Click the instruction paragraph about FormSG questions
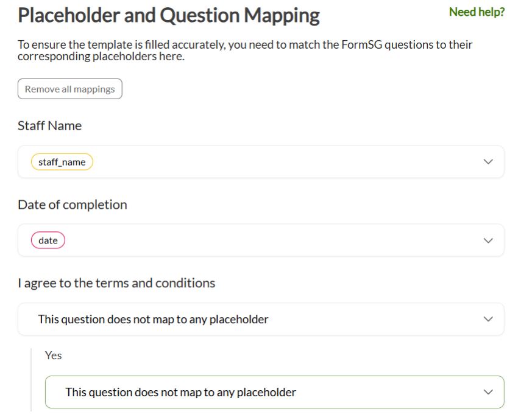Viewport: 521px width, 420px height. click(x=244, y=51)
